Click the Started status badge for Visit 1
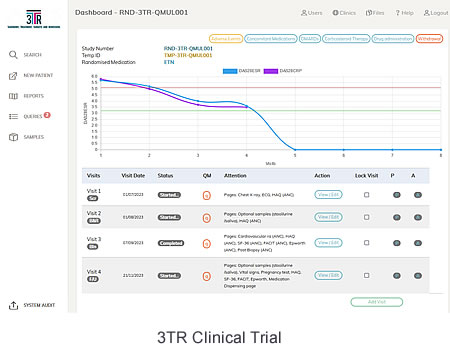The width and height of the screenshot is (450, 360). click(169, 195)
